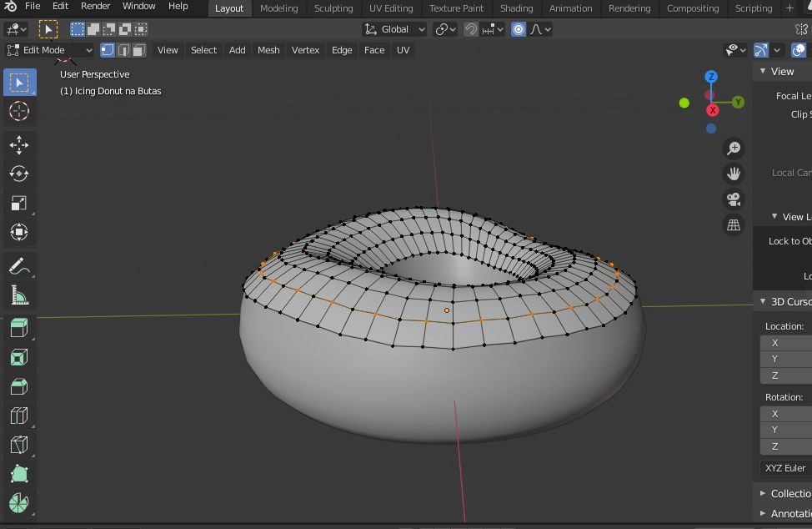The width and height of the screenshot is (812, 529).
Task: Activate the Loop Cut tool
Action: click(x=18, y=415)
